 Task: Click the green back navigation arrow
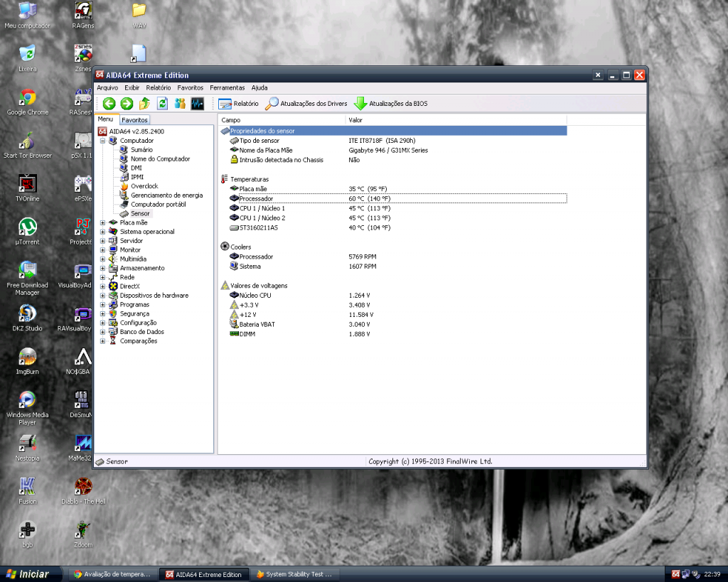click(x=108, y=104)
